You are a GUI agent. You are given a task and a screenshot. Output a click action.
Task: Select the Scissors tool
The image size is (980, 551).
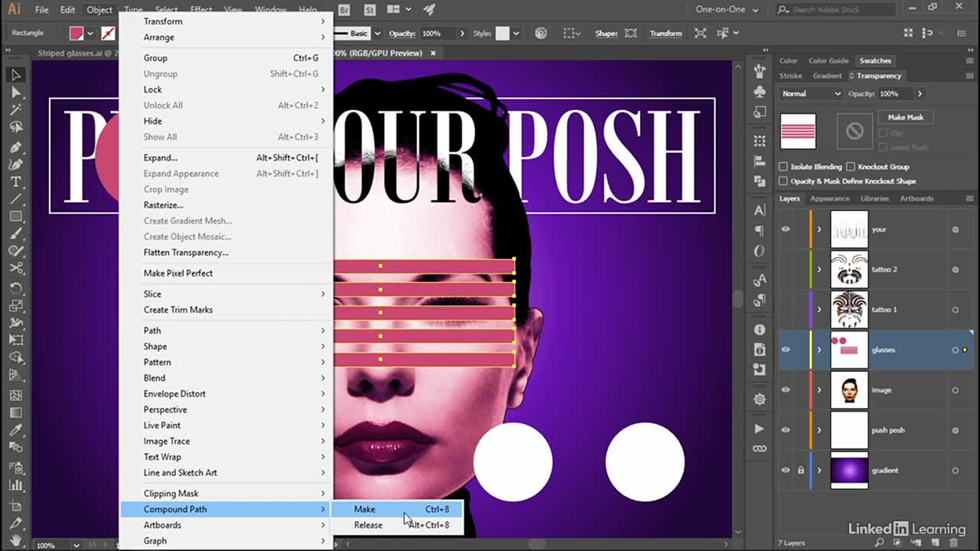click(x=15, y=269)
